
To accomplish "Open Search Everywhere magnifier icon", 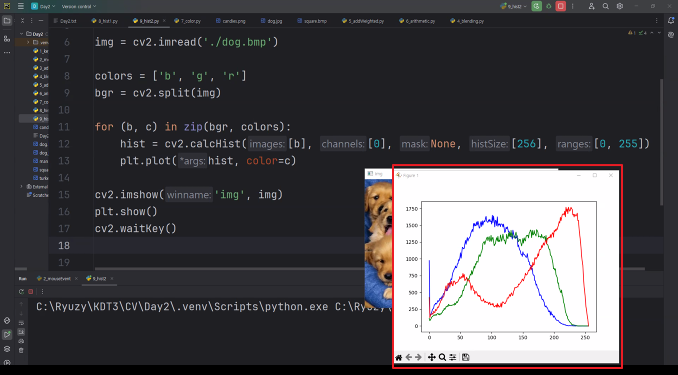I will (x=606, y=6).
